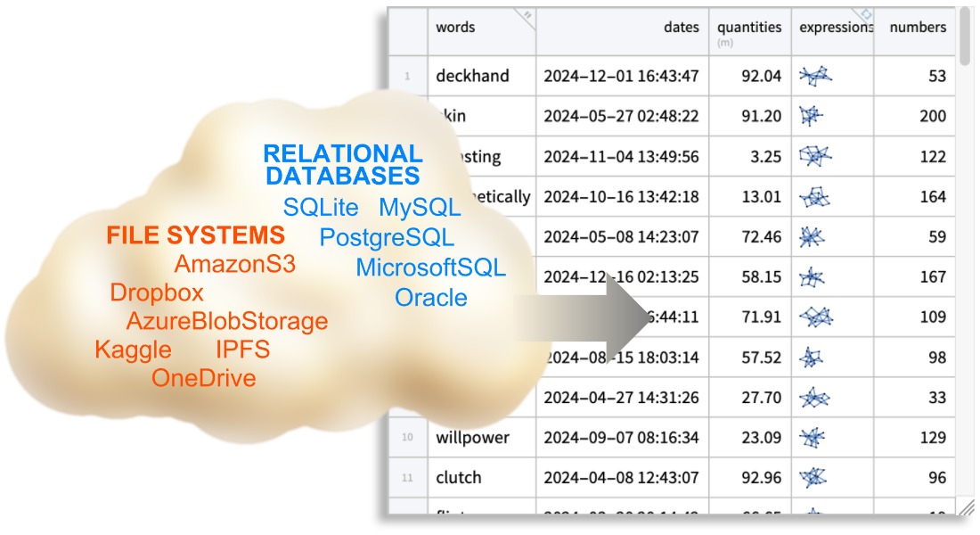Select the graph expression beside number 200
The image size is (980, 535).
[x=811, y=116]
